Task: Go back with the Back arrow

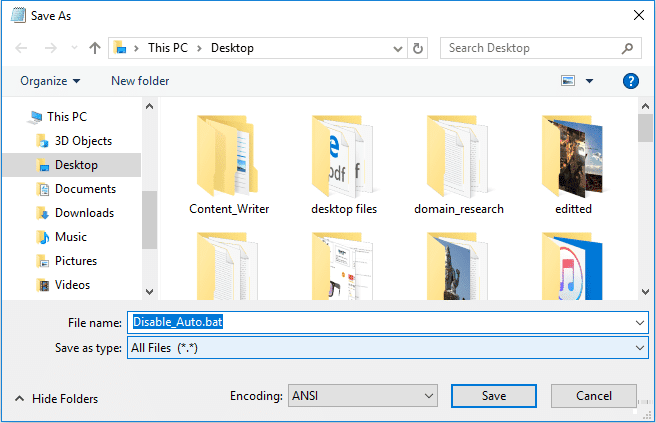Action: click(21, 48)
